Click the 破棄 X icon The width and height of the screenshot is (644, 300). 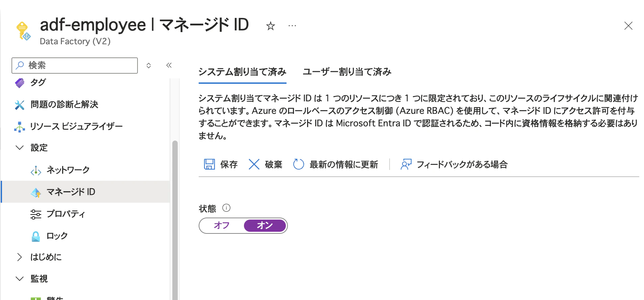point(254,165)
